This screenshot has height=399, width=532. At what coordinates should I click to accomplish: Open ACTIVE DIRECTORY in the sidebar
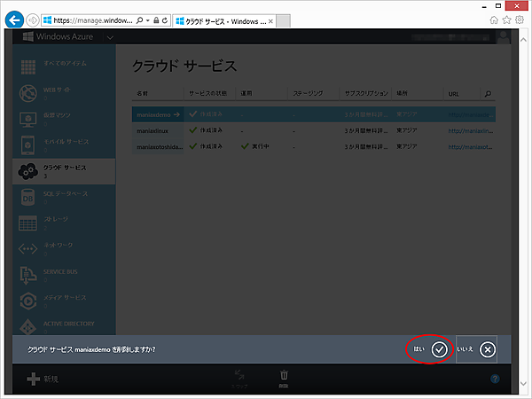(66, 324)
